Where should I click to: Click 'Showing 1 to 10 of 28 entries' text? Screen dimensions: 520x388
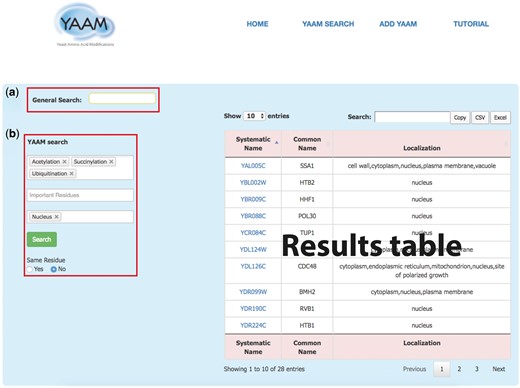264,369
